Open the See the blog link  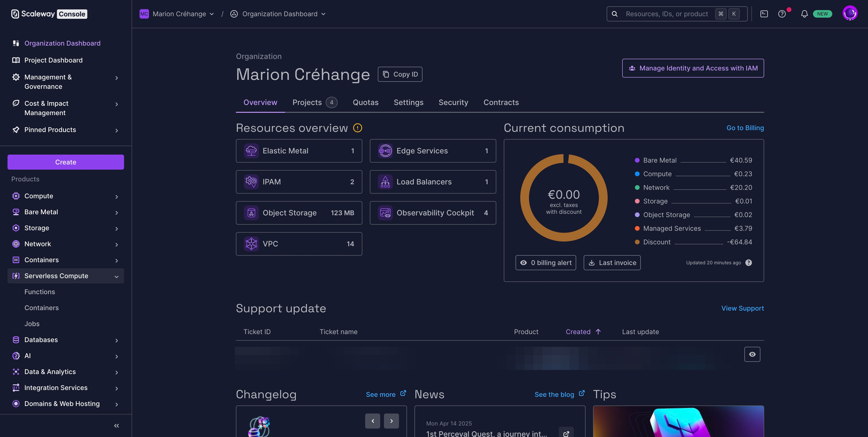point(559,394)
